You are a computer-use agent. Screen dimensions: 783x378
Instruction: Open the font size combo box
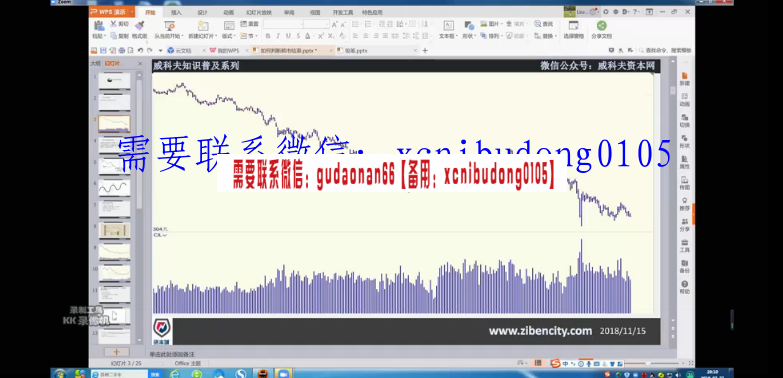tap(316, 24)
